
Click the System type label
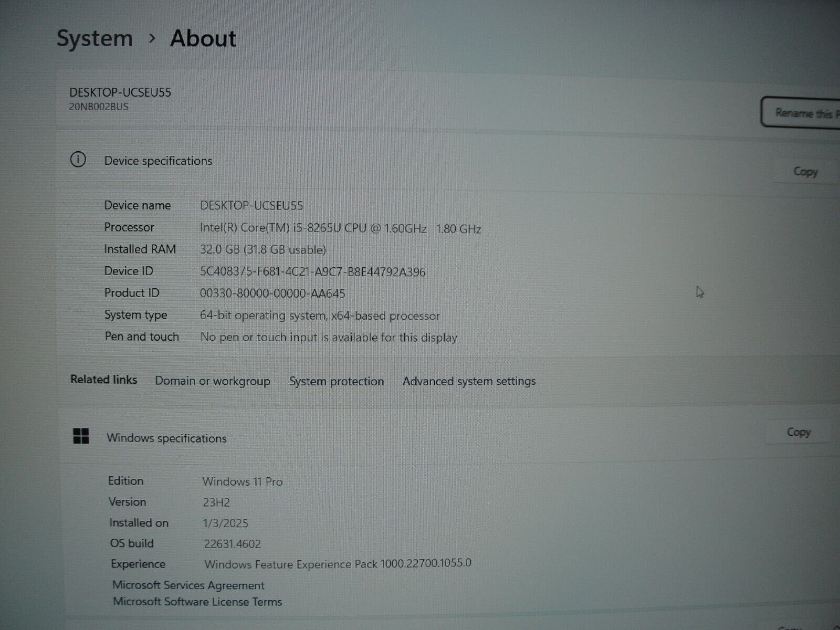coord(135,315)
